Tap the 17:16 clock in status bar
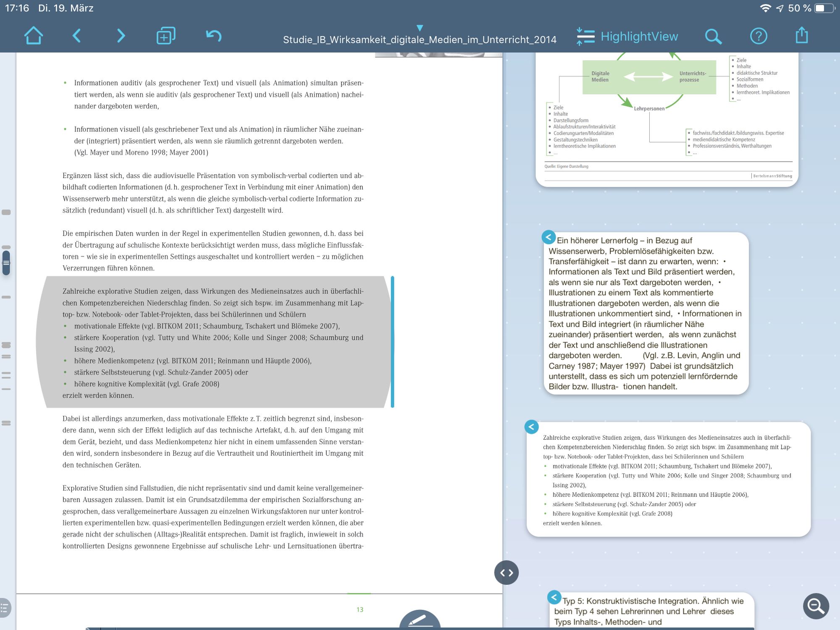The image size is (840, 630). coord(17,8)
